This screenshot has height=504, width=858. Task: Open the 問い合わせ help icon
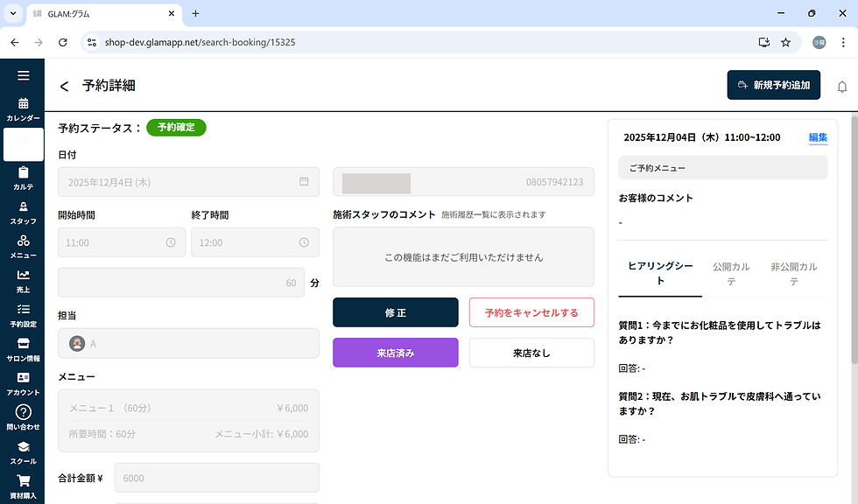pyautogui.click(x=23, y=412)
